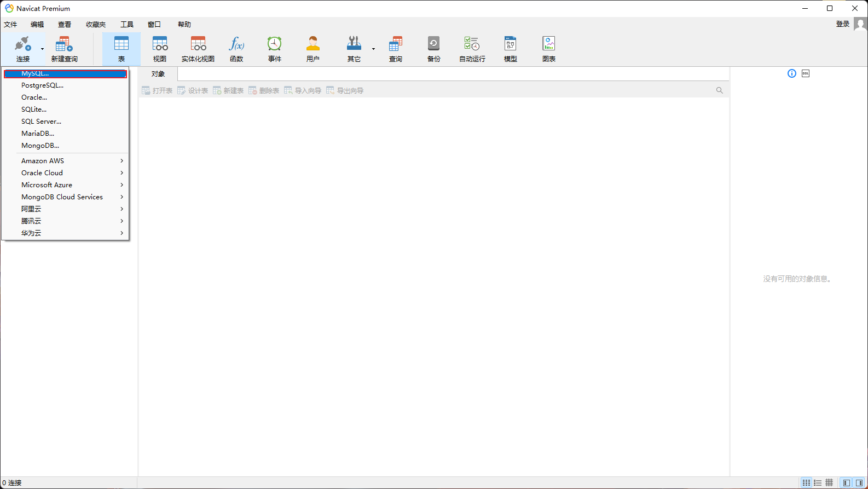Open the 函数 (Function) f(x) icon
The width and height of the screenshot is (868, 489).
click(236, 49)
